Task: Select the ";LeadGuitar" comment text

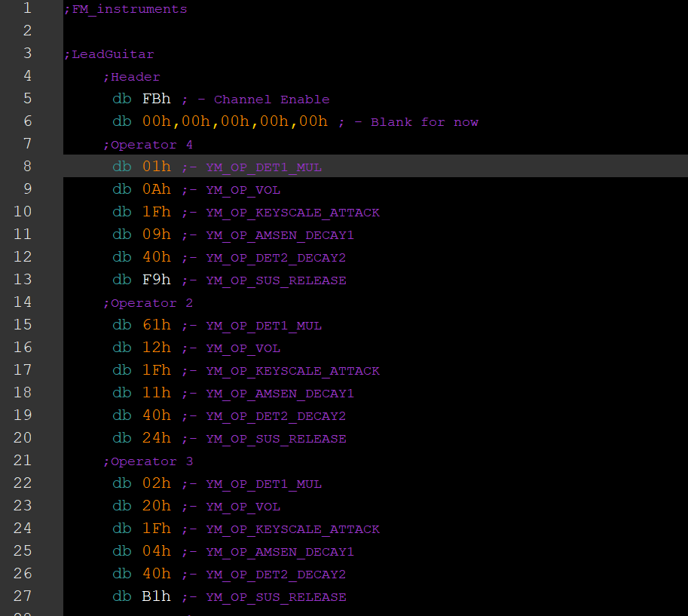Action: click(109, 54)
